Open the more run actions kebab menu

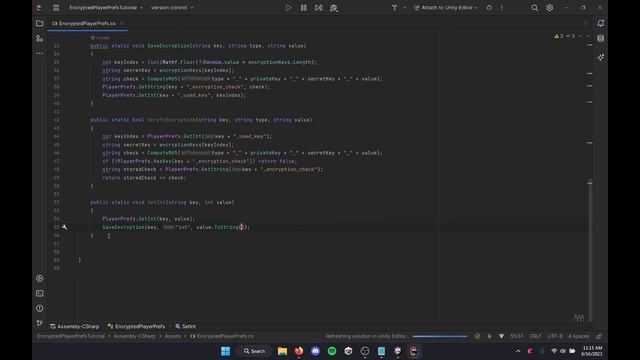[x=502, y=8]
